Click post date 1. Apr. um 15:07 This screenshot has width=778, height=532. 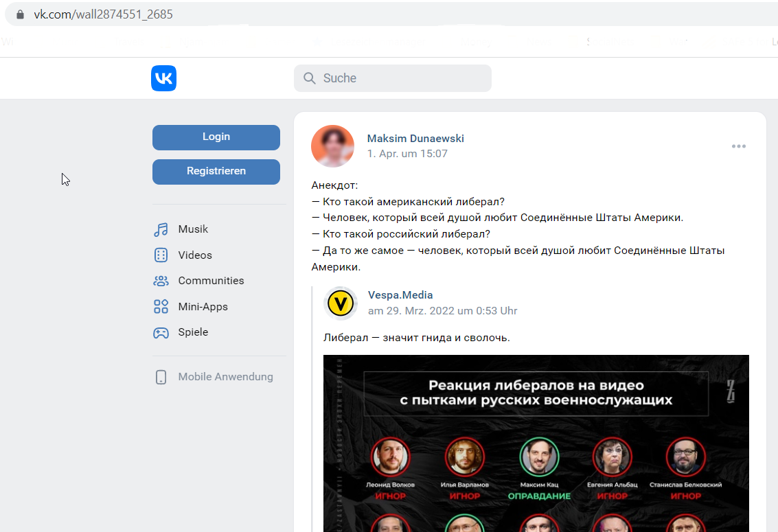click(x=407, y=154)
